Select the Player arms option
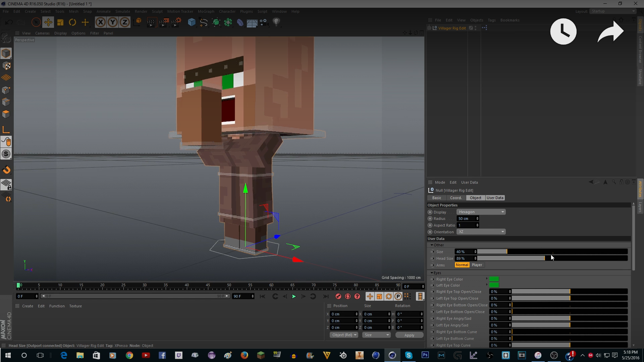The height and width of the screenshot is (362, 644). point(477,265)
